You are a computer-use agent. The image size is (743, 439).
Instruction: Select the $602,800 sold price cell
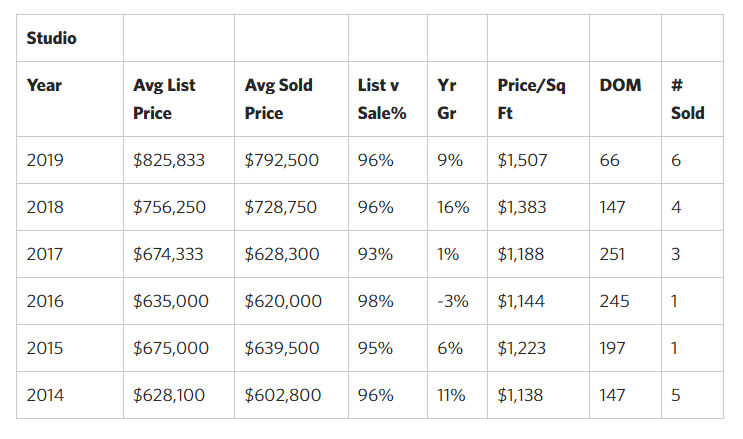[283, 395]
